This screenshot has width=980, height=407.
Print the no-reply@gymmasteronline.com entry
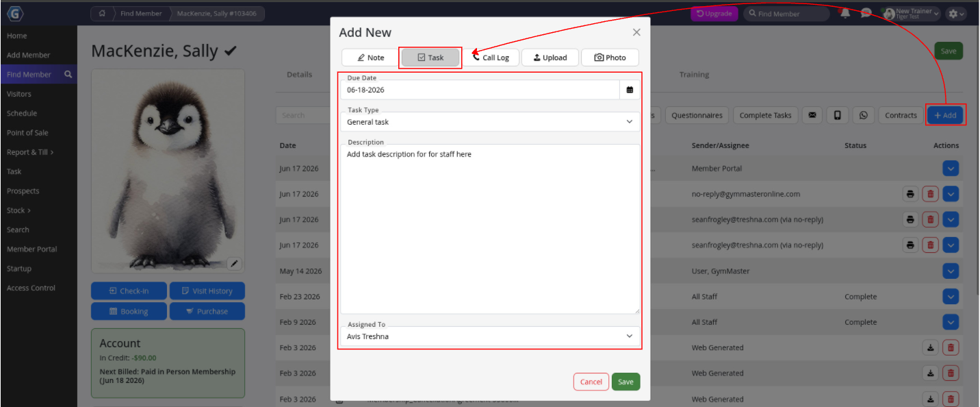click(x=910, y=194)
